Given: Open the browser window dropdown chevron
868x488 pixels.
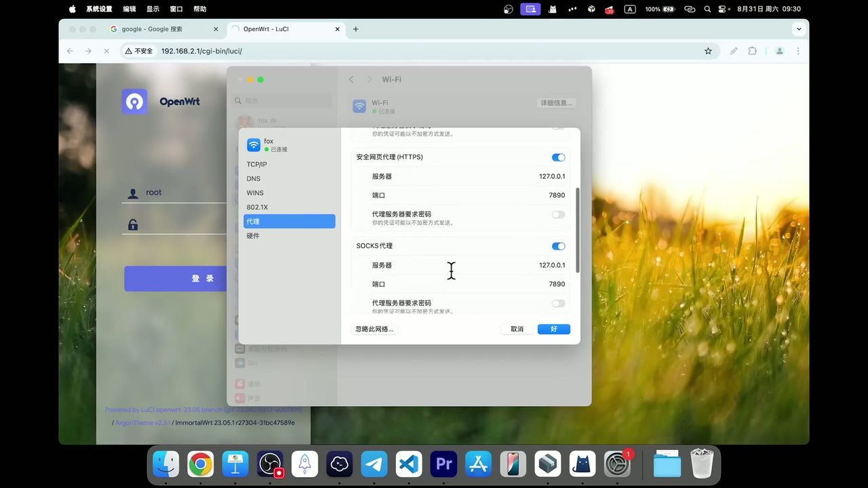Looking at the screenshot, I should [798, 29].
